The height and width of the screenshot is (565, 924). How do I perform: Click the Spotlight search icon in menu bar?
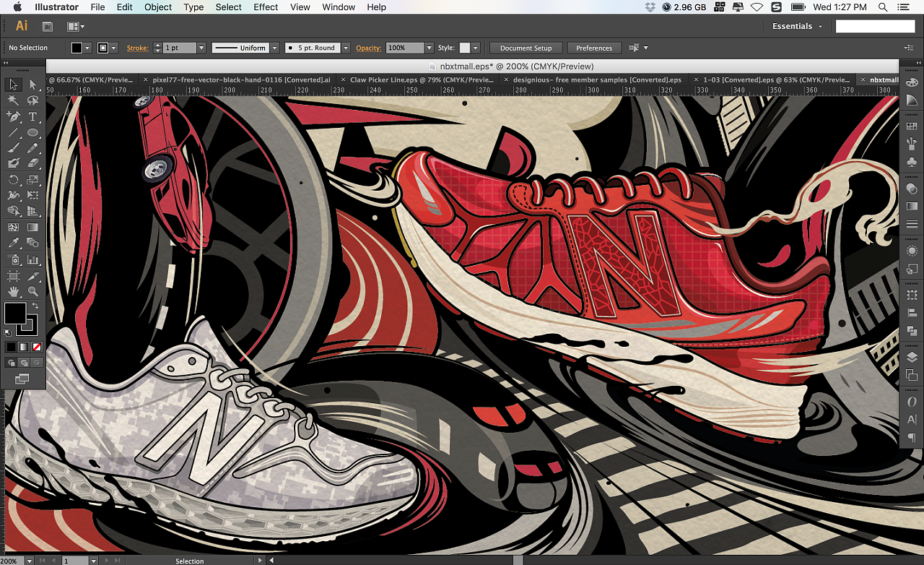click(x=882, y=7)
